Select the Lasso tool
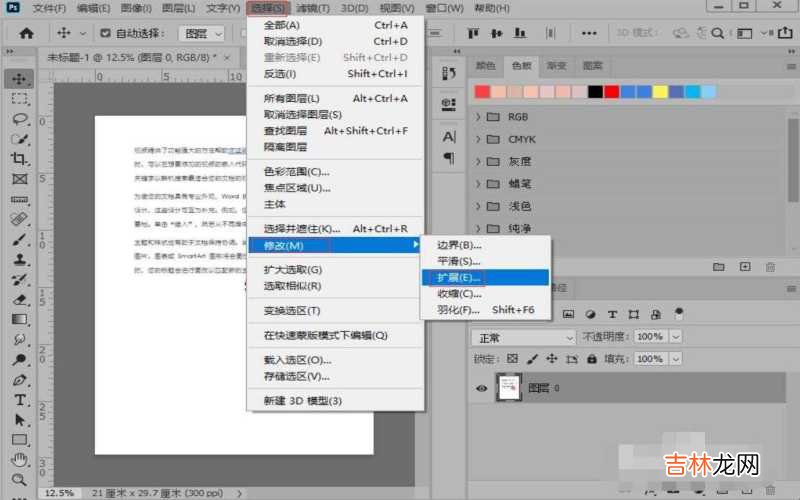Image resolution: width=800 pixels, height=500 pixels. point(19,119)
